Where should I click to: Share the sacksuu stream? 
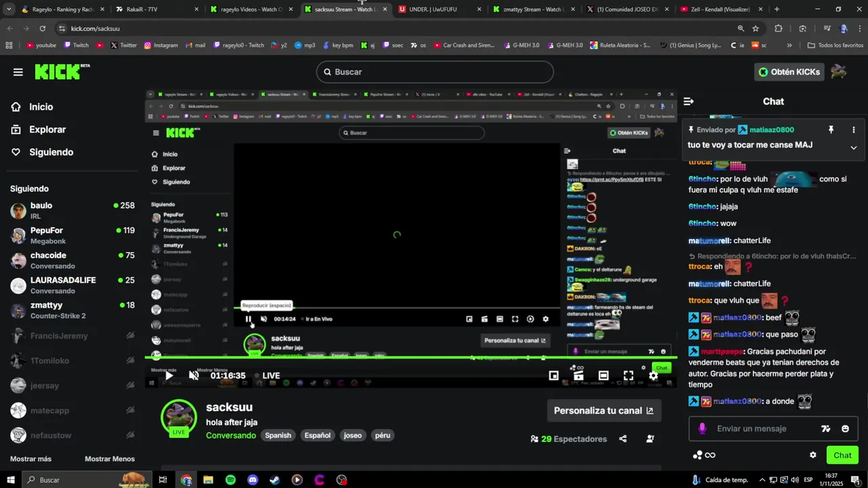pyautogui.click(x=623, y=439)
